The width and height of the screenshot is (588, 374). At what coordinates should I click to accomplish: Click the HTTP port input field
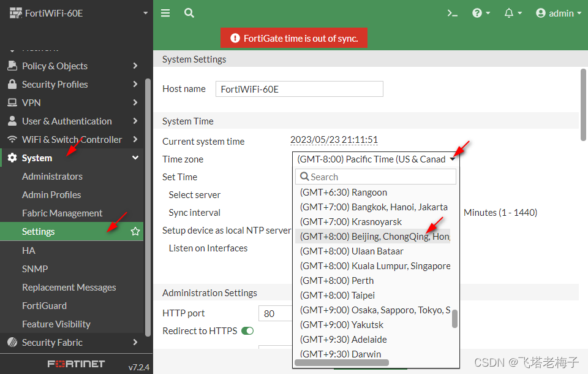click(276, 313)
